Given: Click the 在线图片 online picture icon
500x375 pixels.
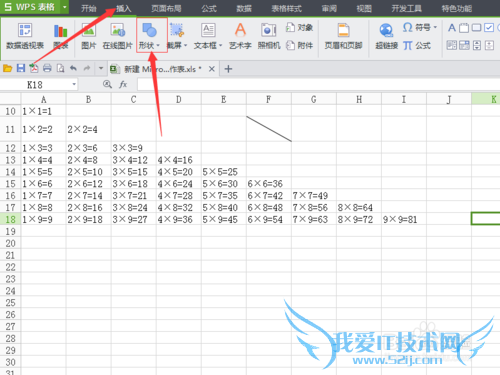Looking at the screenshot, I should click(117, 30).
